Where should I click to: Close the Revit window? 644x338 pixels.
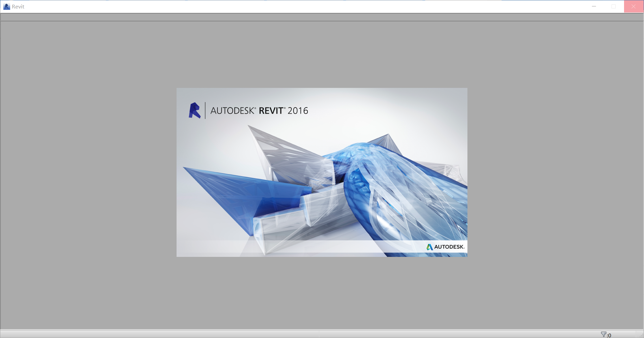pyautogui.click(x=634, y=6)
